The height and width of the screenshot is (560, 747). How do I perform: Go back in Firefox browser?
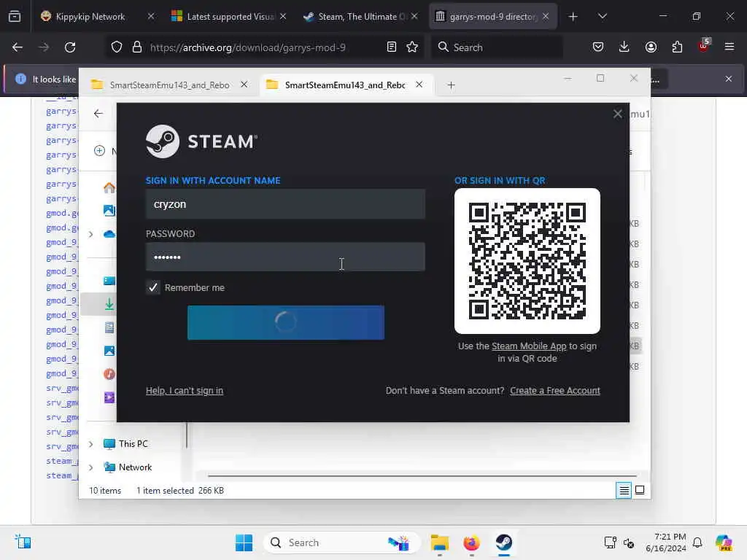(18, 47)
